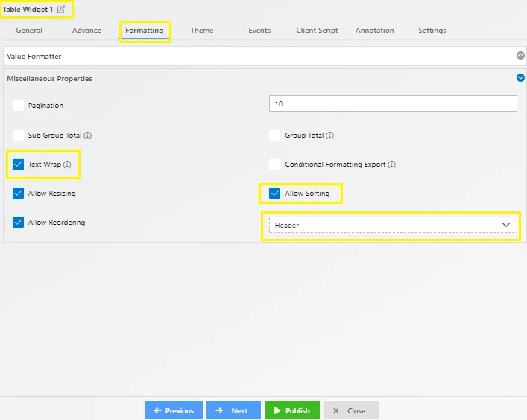Image resolution: width=527 pixels, height=420 pixels.
Task: Switch to the General tab
Action: 29,31
